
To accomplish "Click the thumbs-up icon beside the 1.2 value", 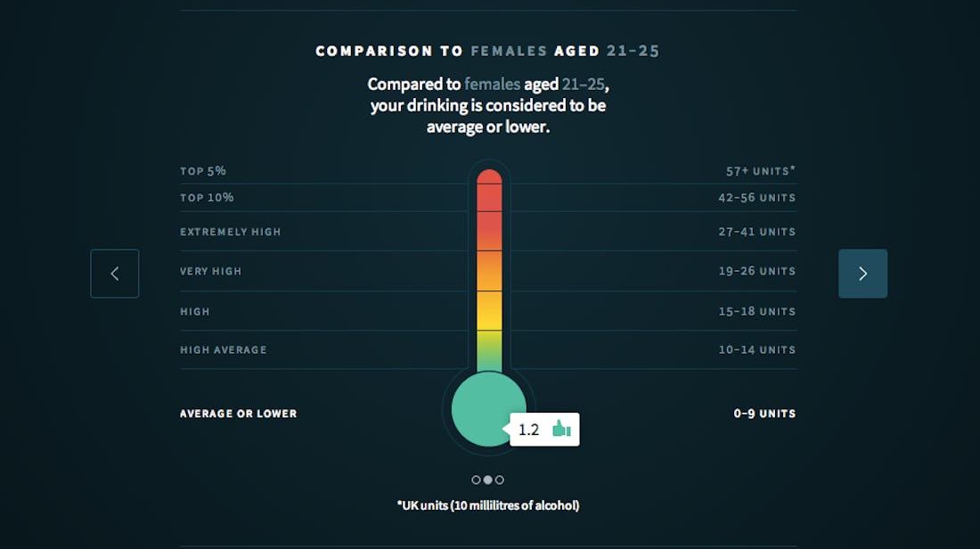I will tap(560, 429).
